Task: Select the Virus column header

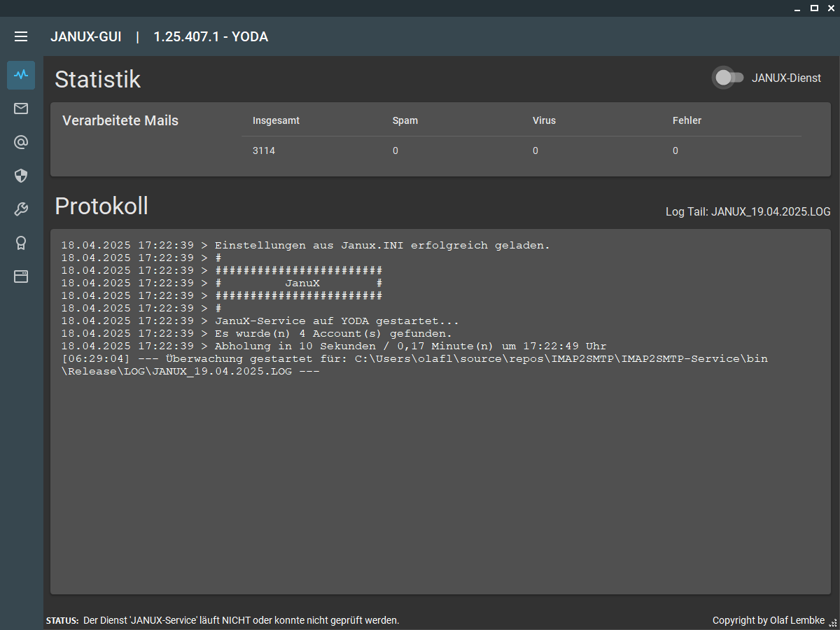Action: [x=544, y=120]
